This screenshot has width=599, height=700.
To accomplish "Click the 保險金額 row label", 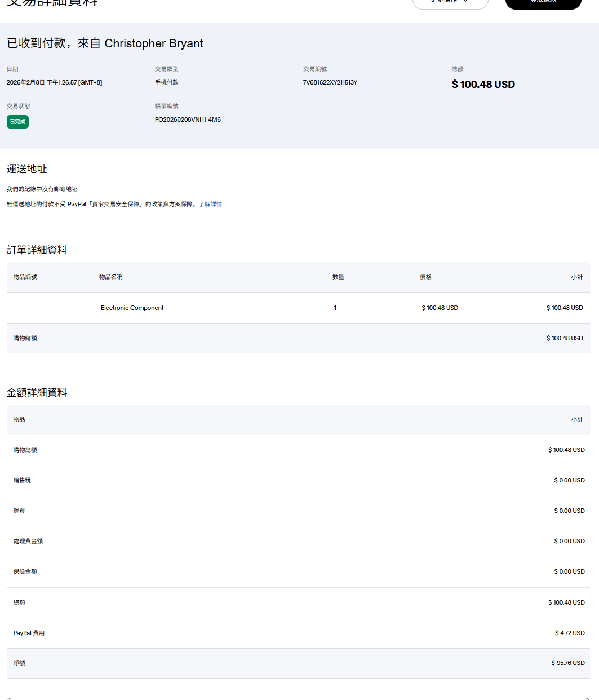I will pos(25,571).
